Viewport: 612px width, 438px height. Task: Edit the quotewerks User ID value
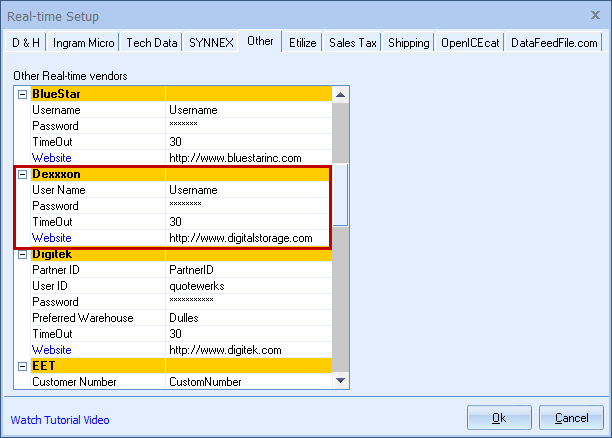pyautogui.click(x=249, y=286)
